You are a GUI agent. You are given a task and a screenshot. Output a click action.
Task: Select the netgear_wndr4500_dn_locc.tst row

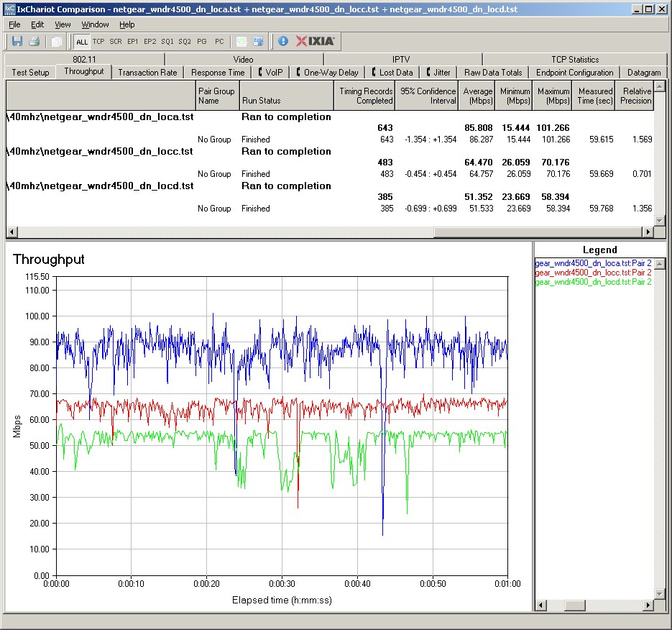pyautogui.click(x=330, y=152)
